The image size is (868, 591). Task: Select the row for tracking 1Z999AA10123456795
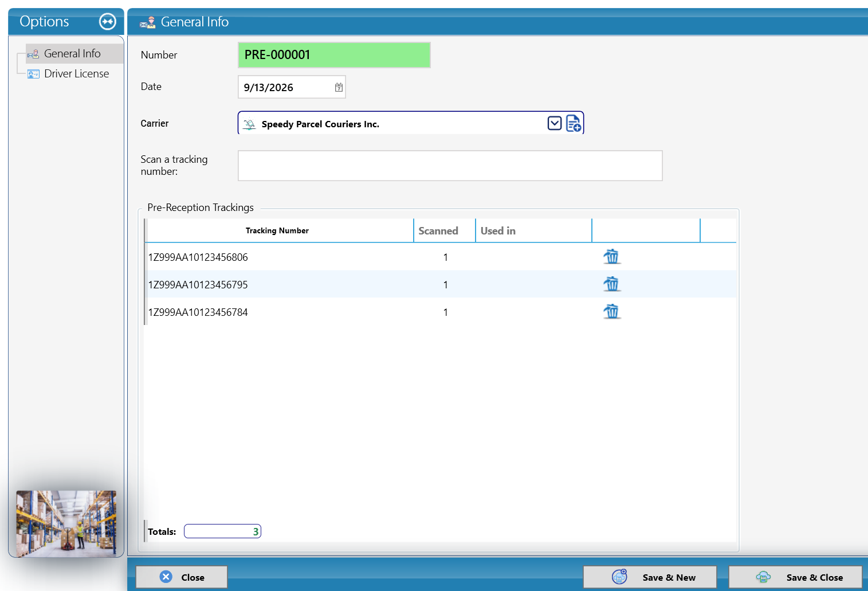tap(440, 284)
